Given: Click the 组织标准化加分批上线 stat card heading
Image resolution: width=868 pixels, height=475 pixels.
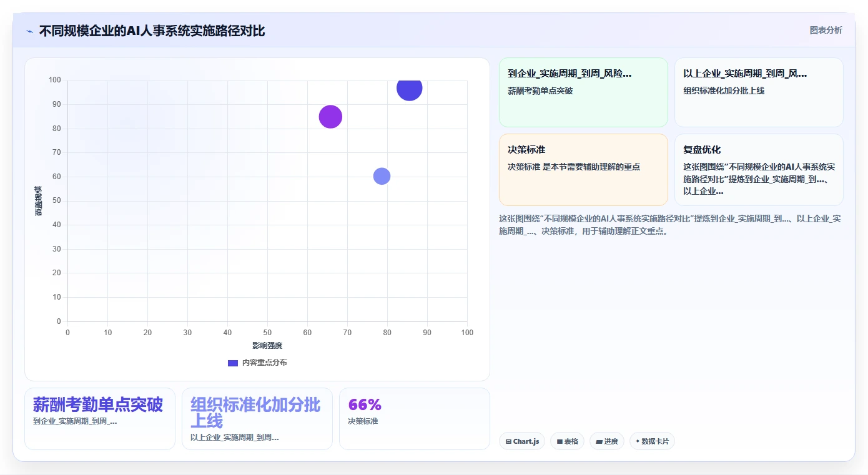Looking at the screenshot, I should (255, 412).
